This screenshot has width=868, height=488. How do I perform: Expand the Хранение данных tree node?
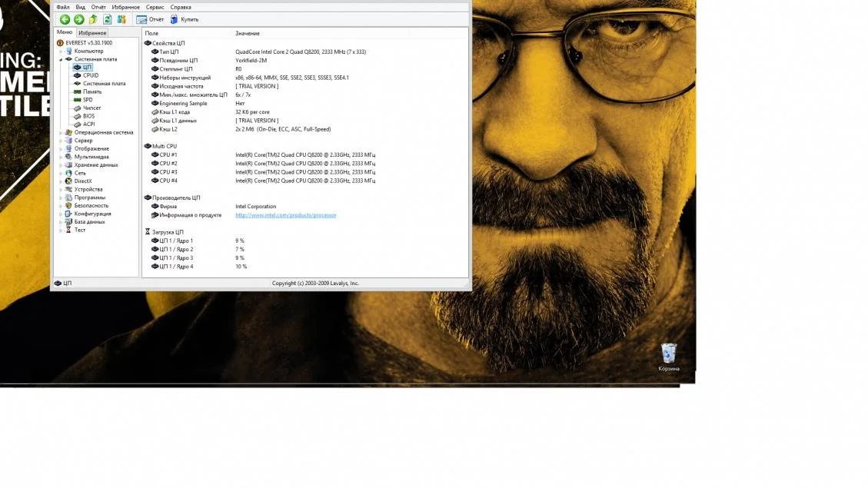point(61,165)
